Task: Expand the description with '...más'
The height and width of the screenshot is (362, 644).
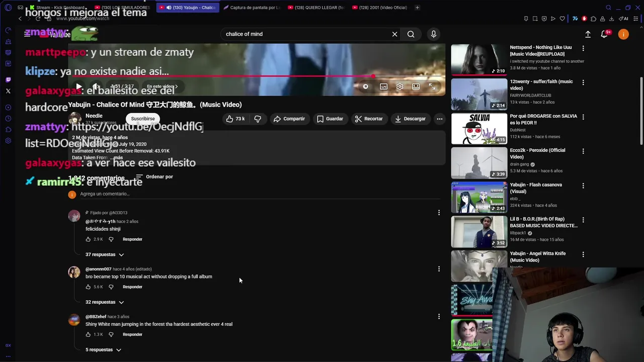Action: [x=116, y=158]
